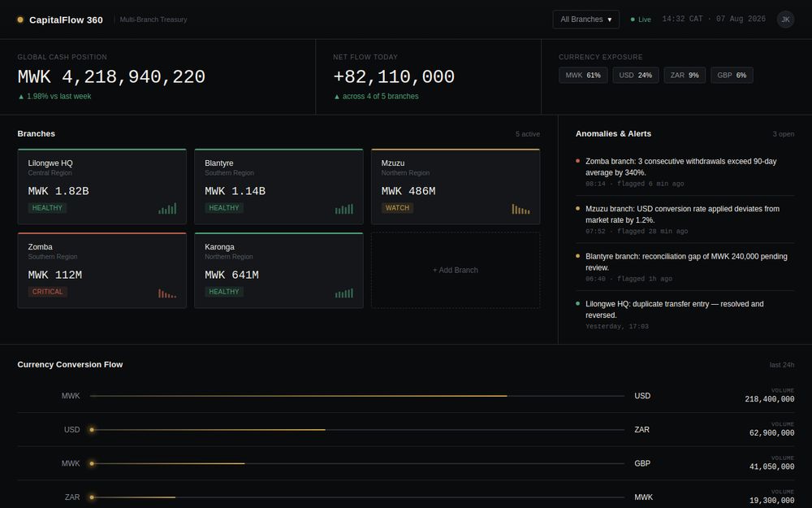Image resolution: width=812 pixels, height=508 pixels.
Task: Click the CRITICAL badge on Zomba
Action: 48,292
